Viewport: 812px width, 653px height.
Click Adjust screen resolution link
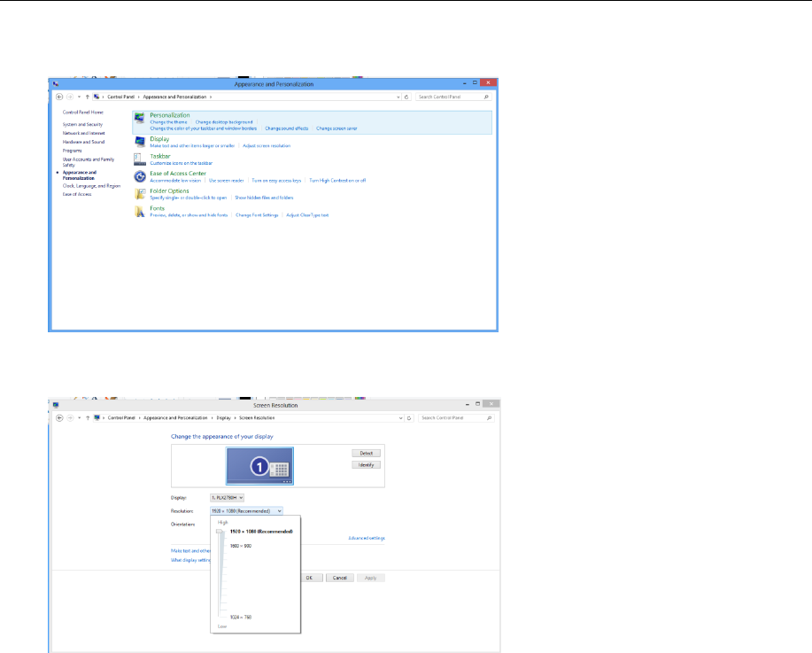tap(267, 146)
